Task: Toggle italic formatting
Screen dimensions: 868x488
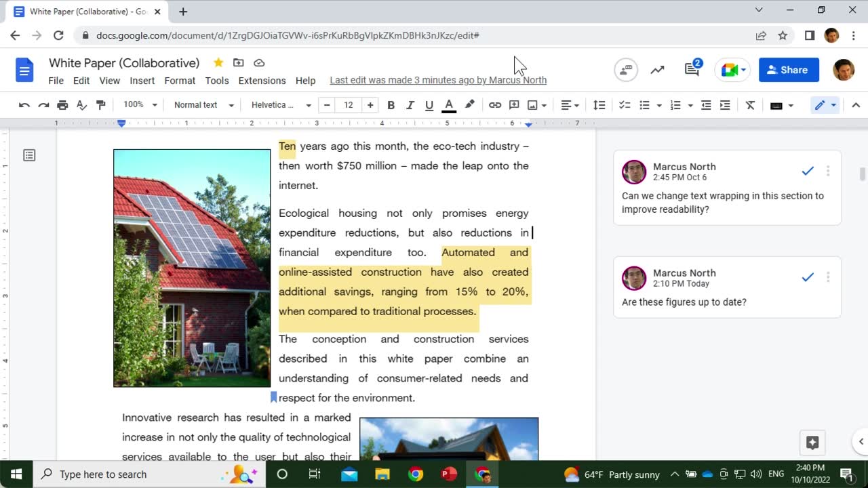Action: tap(410, 105)
